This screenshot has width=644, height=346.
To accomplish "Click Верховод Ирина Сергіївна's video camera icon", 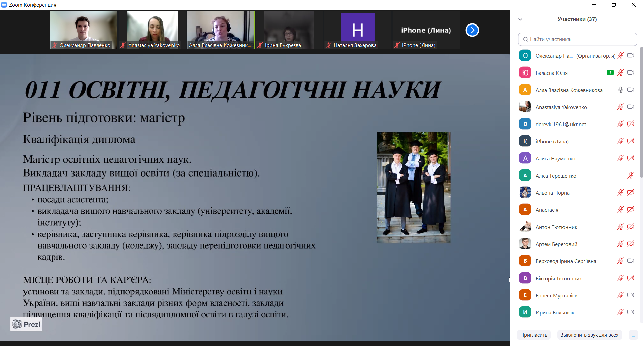I will (631, 261).
